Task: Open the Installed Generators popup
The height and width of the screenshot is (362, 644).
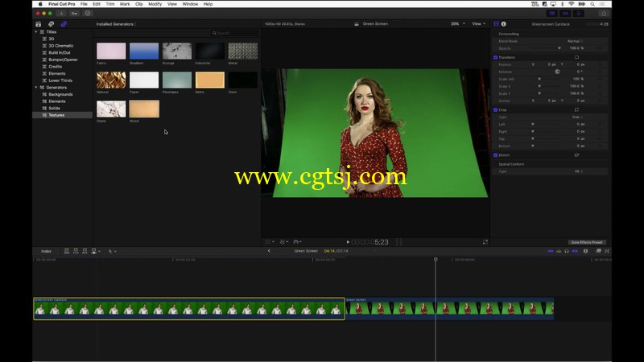Action: pos(116,24)
